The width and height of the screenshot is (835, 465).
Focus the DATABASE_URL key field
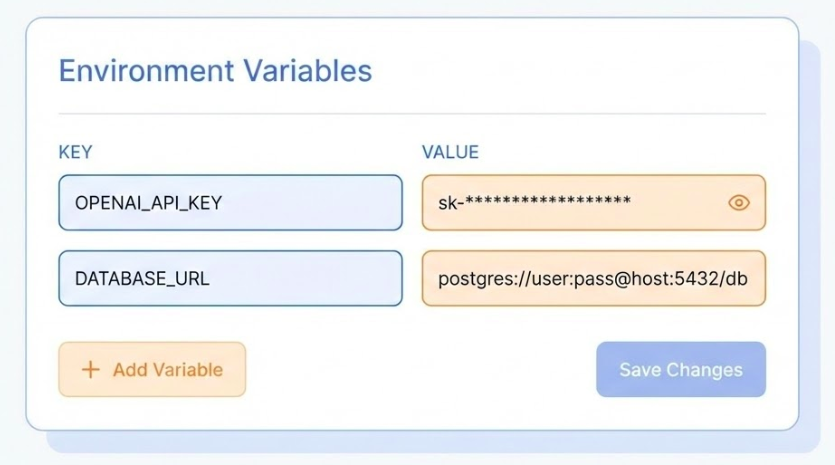coord(230,278)
